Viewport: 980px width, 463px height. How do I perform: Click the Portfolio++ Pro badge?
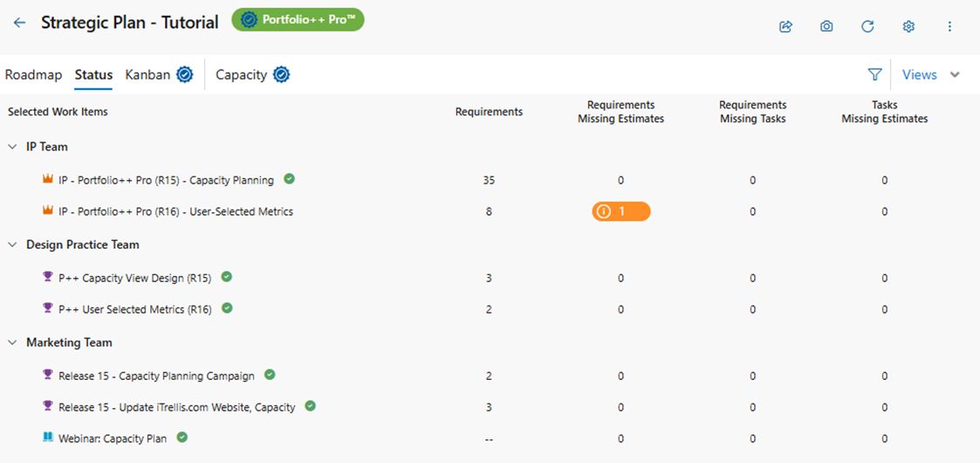(x=298, y=20)
